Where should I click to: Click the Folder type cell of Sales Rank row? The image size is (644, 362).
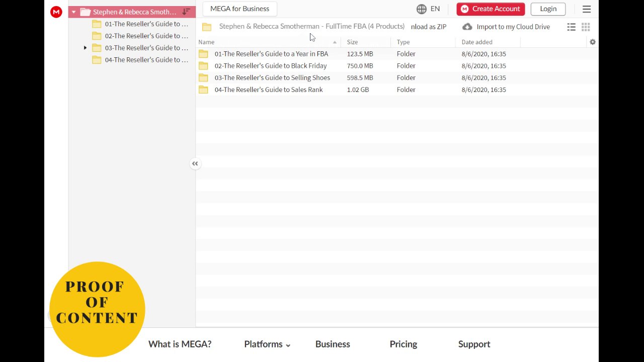point(406,90)
